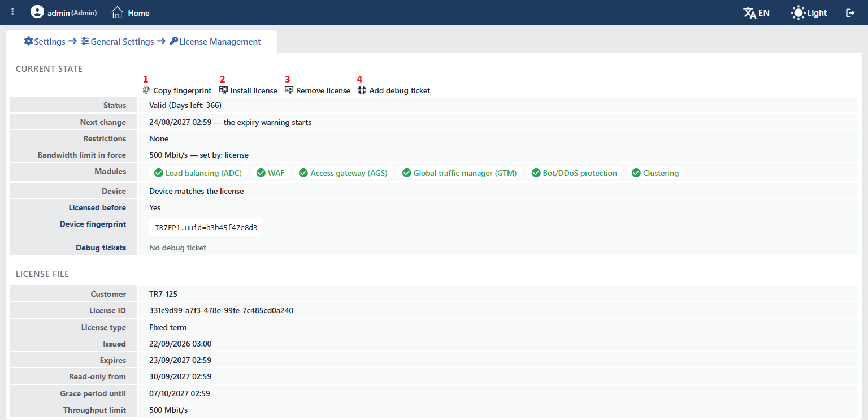Click Grace period value 07/10/2027 02:59
This screenshot has width=868, height=420.
point(180,394)
